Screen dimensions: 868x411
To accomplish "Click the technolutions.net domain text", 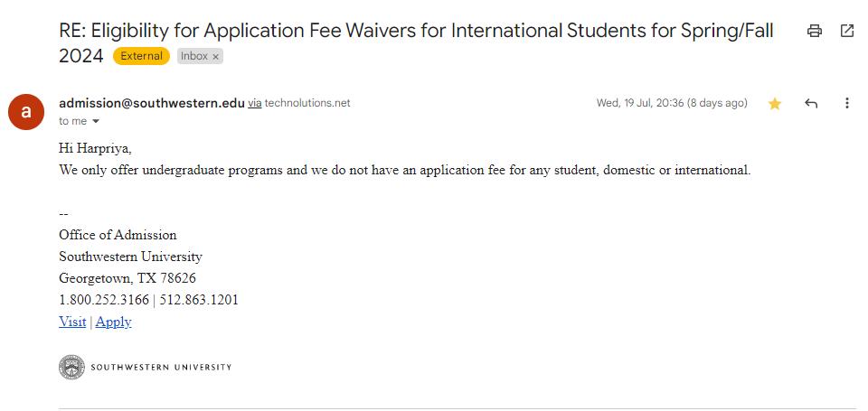I will click(307, 103).
